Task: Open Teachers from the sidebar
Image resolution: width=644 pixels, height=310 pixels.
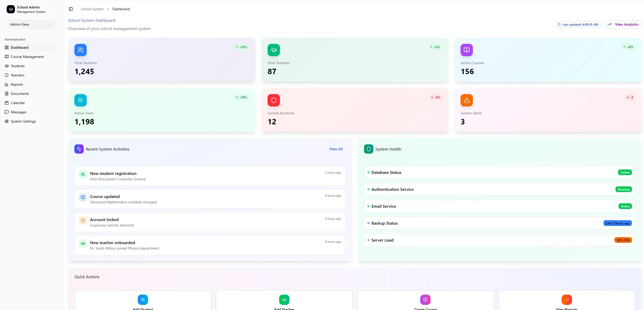Action: (17, 75)
